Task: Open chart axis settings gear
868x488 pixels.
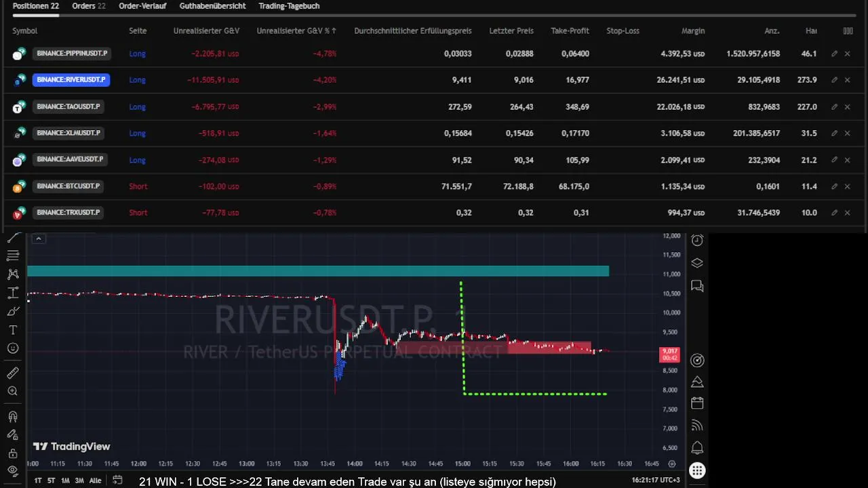Action: [672, 464]
